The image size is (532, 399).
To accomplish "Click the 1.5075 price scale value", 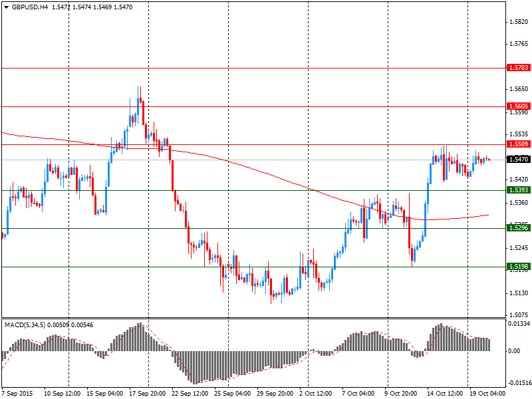I will click(519, 315).
